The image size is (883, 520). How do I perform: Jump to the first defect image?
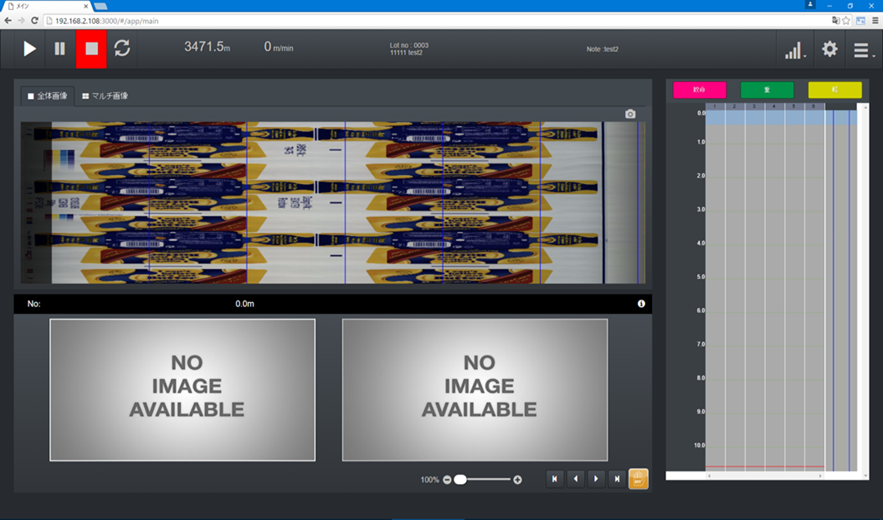[x=555, y=479]
